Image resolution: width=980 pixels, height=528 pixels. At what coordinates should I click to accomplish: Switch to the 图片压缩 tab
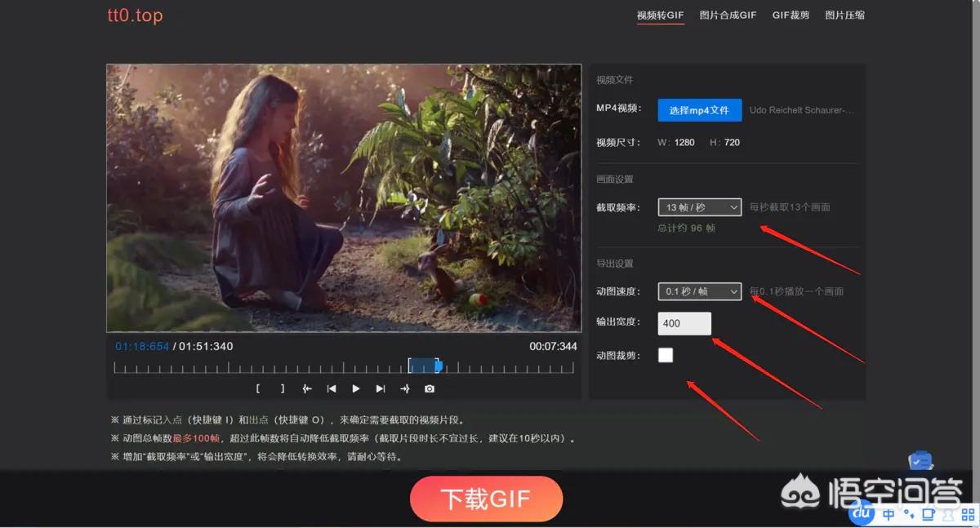[844, 16]
